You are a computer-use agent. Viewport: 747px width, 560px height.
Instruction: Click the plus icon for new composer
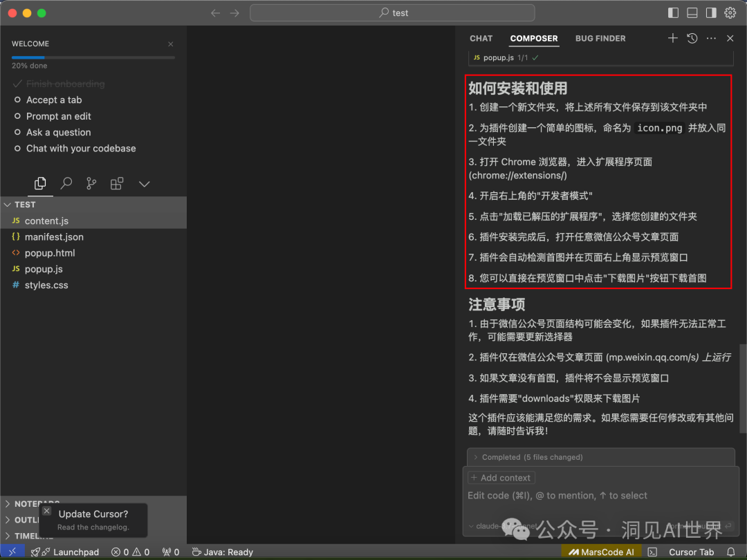pos(672,39)
